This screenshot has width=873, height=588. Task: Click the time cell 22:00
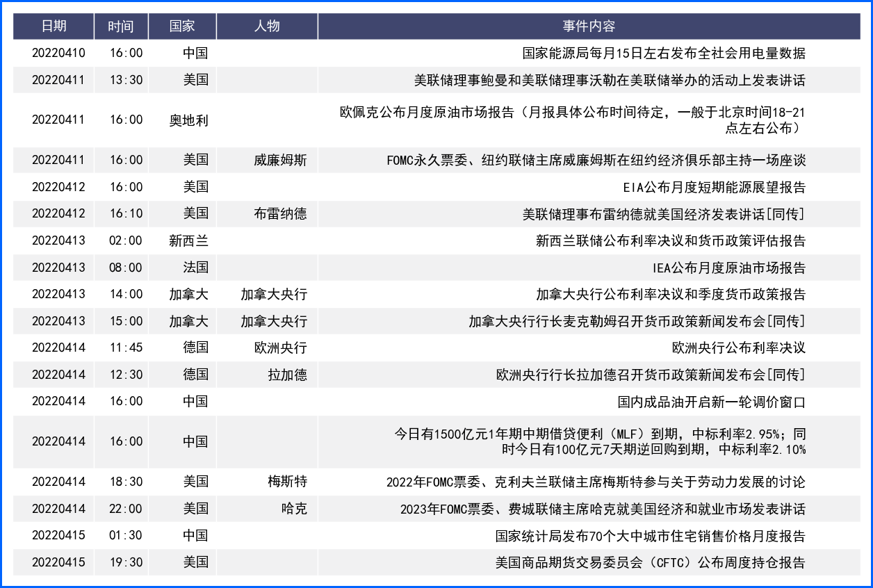(126, 509)
